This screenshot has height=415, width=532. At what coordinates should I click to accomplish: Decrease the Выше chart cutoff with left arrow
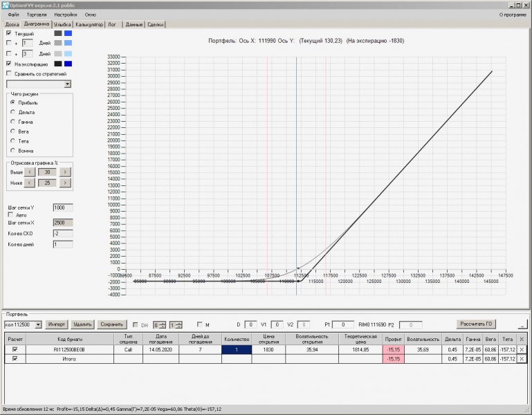tap(29, 172)
